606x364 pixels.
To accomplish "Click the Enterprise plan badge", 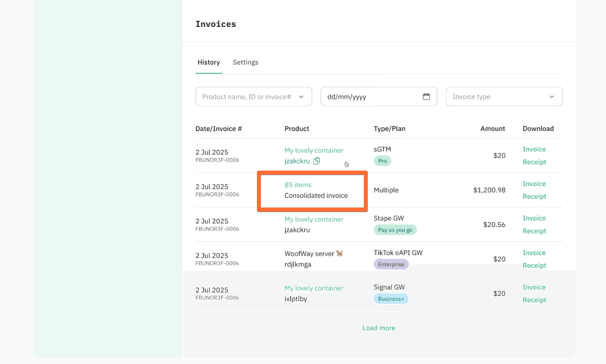I will point(391,264).
